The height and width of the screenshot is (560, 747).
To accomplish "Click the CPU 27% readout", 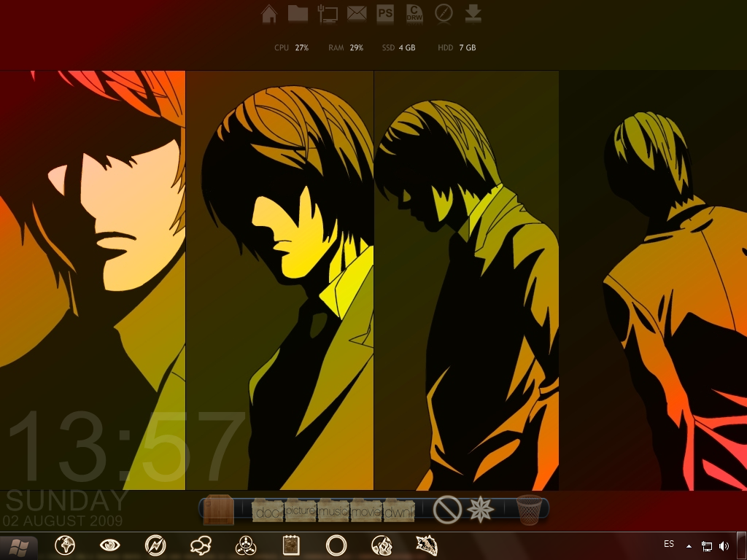I will pyautogui.click(x=292, y=47).
